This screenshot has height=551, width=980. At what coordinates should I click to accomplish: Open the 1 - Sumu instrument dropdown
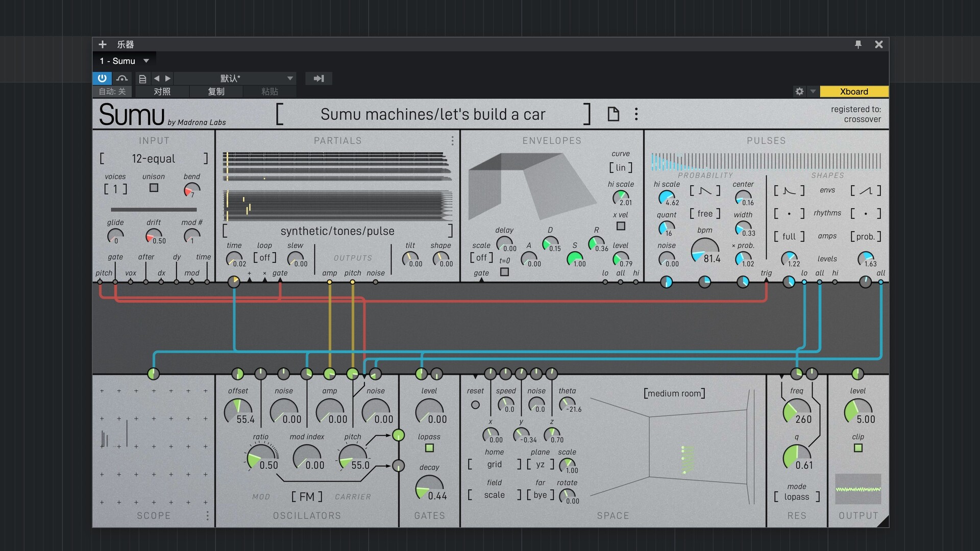pyautogui.click(x=124, y=61)
